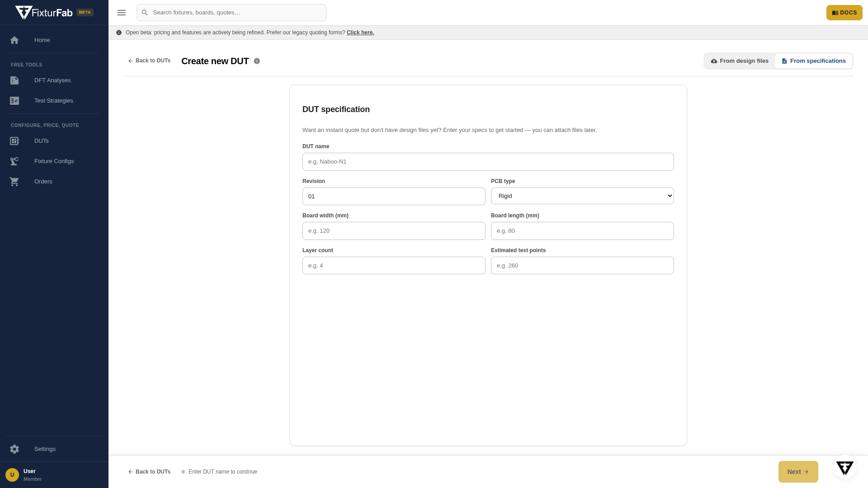Open DFT Analyses document icon
This screenshot has width=868, height=488.
pyautogui.click(x=14, y=80)
